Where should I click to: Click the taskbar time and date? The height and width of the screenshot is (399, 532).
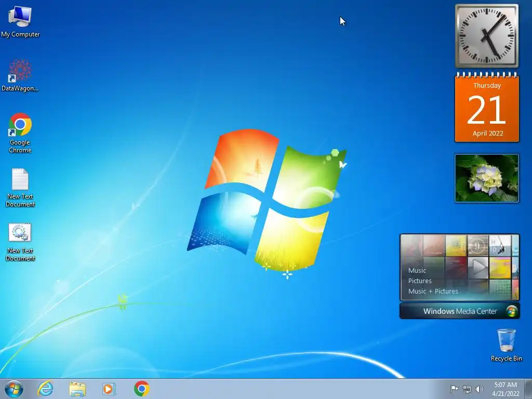(x=506, y=389)
